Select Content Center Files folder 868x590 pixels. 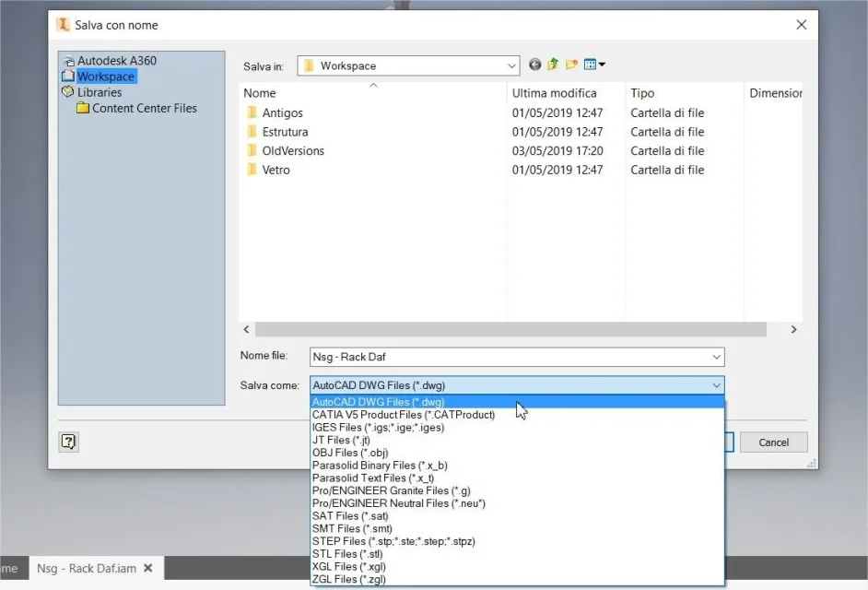pyautogui.click(x=144, y=108)
